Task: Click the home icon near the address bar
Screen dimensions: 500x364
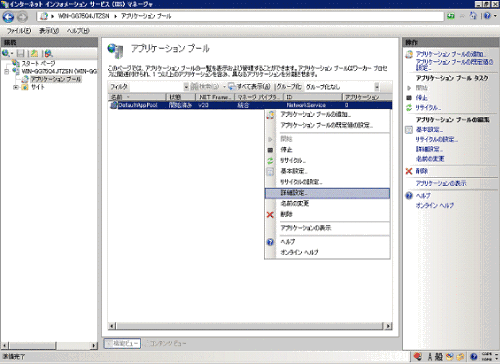Action: [x=473, y=16]
